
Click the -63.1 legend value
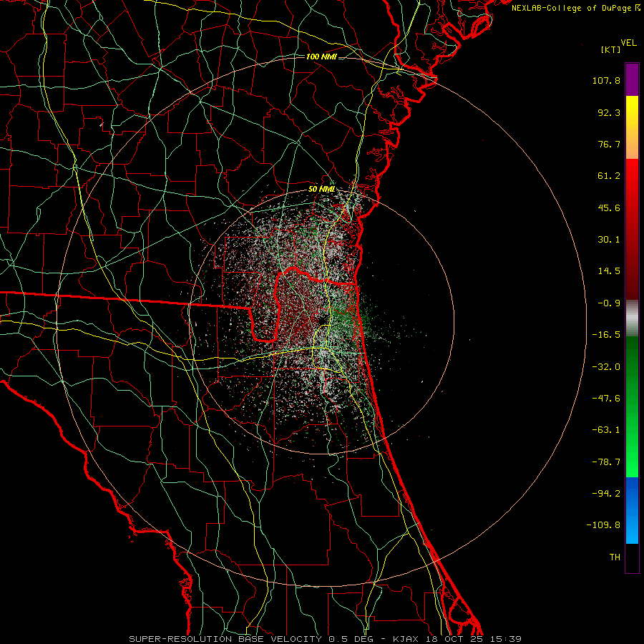[606, 430]
